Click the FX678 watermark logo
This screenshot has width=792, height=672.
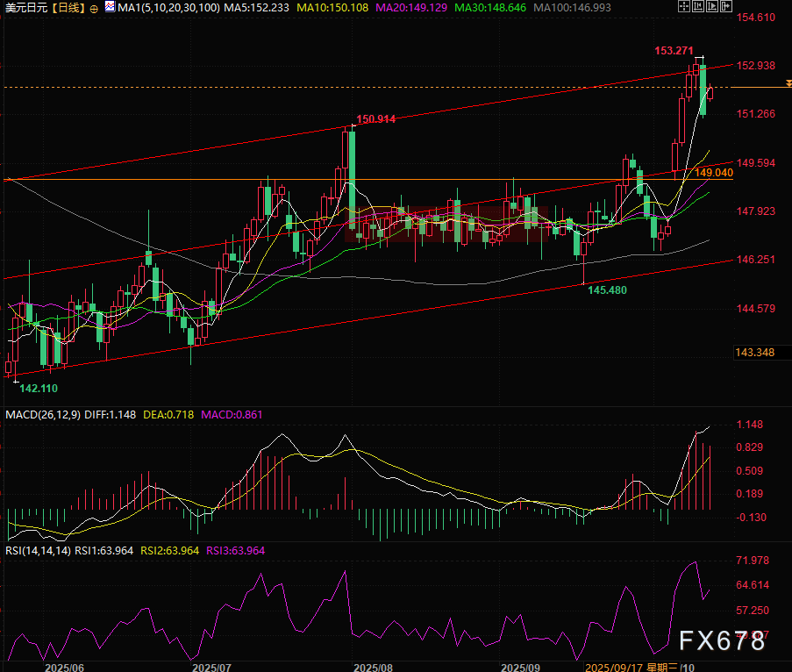coord(724,642)
